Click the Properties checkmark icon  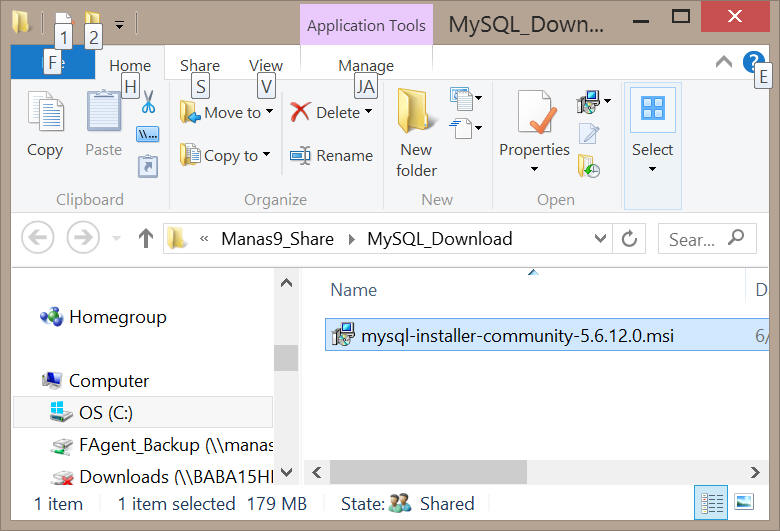(x=535, y=113)
